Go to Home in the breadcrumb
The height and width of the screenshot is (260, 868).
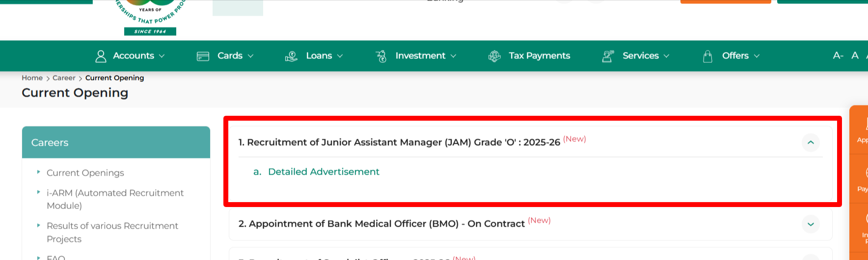click(x=32, y=78)
